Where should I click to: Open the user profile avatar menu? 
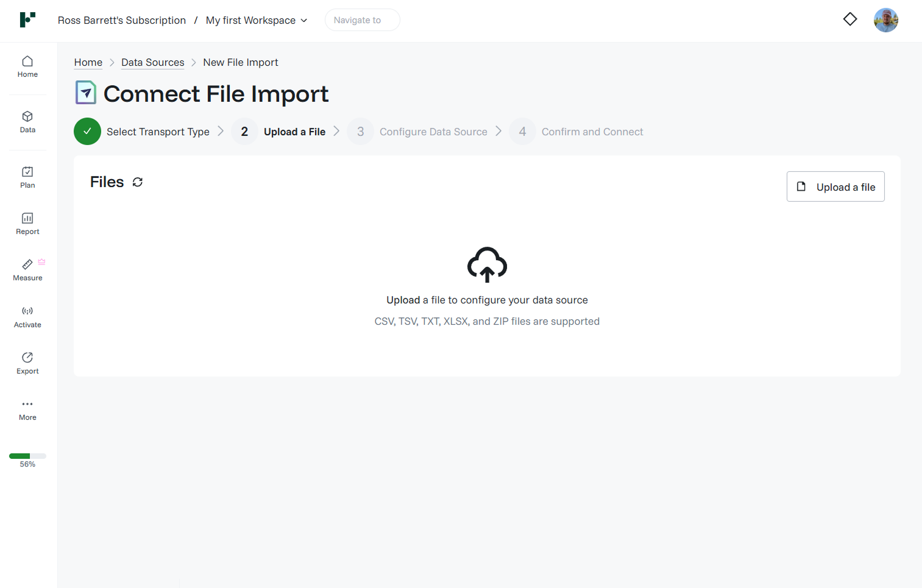886,20
